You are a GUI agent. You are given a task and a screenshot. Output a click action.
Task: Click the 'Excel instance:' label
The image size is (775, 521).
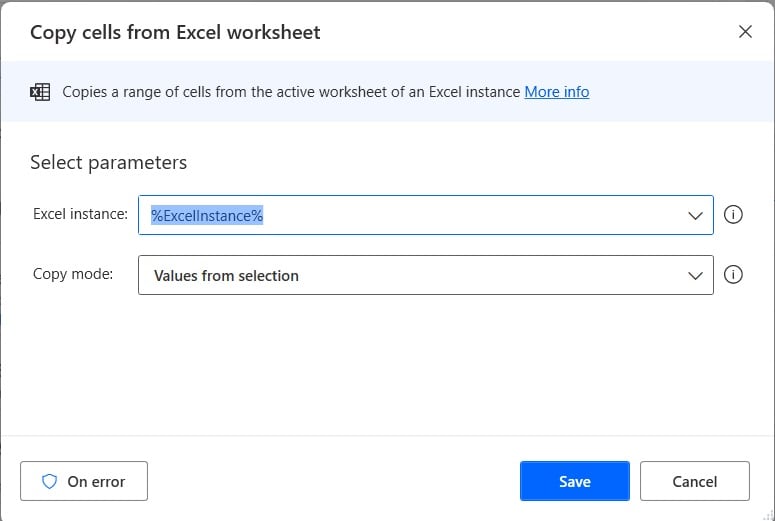[81, 214]
